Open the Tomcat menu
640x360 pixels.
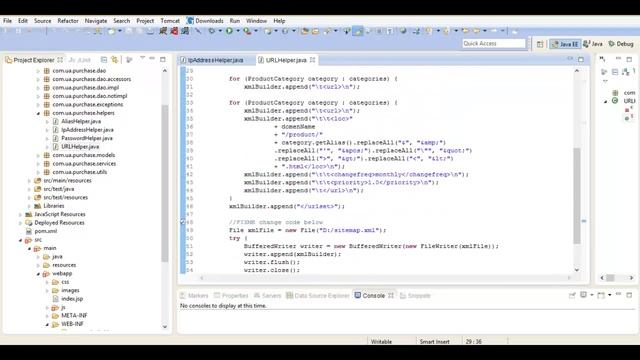point(170,20)
